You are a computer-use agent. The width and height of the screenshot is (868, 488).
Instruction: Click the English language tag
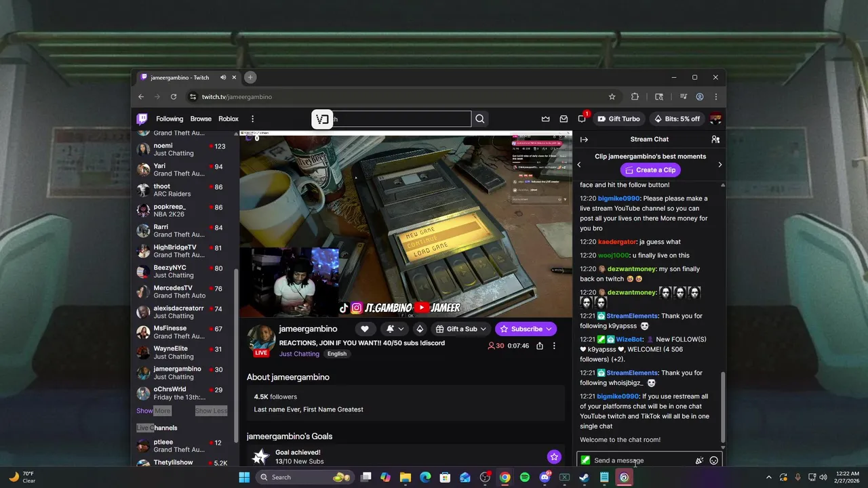336,354
